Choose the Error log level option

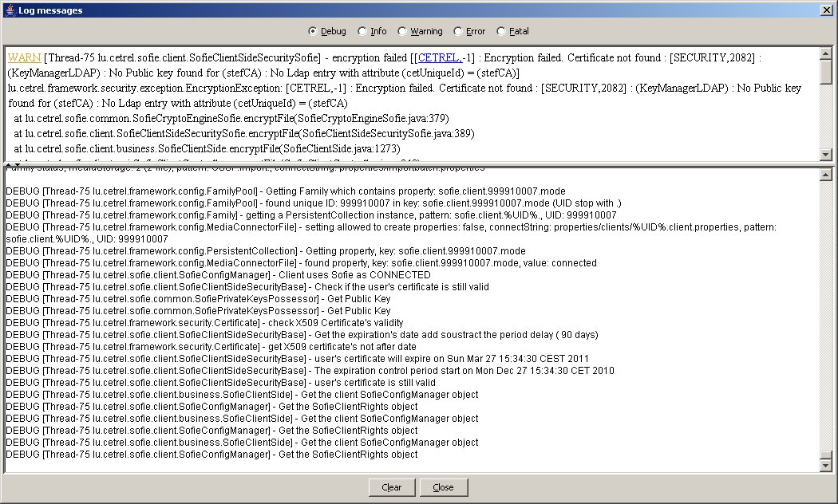coord(457,32)
